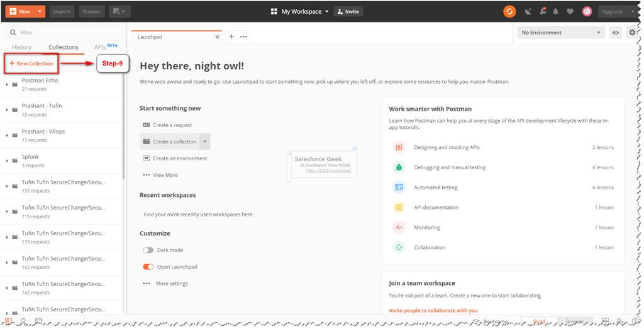This screenshot has width=644, height=329.
Task: Open the Upgrade dropdown arrow
Action: (x=633, y=11)
